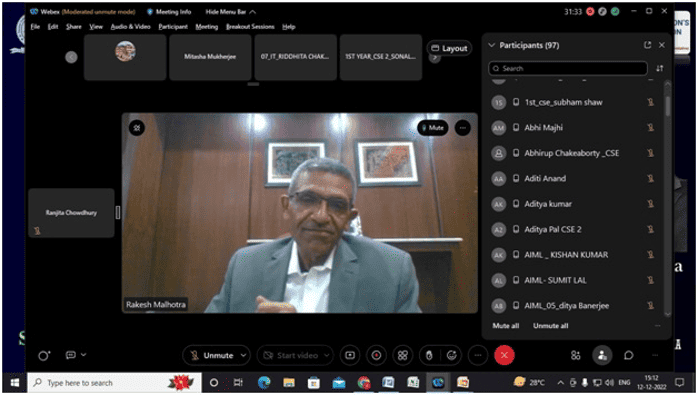Click the Meeting Info button
This screenshot has height=395, width=700.
pyautogui.click(x=169, y=12)
